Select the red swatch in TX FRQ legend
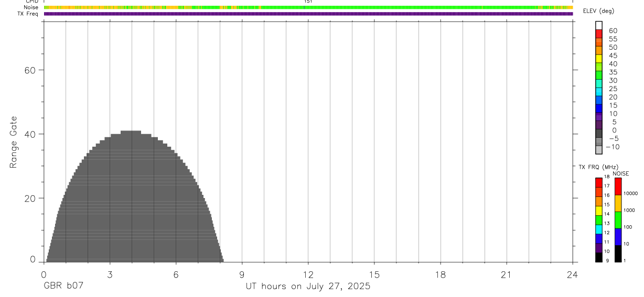644x297 pixels. (x=598, y=182)
